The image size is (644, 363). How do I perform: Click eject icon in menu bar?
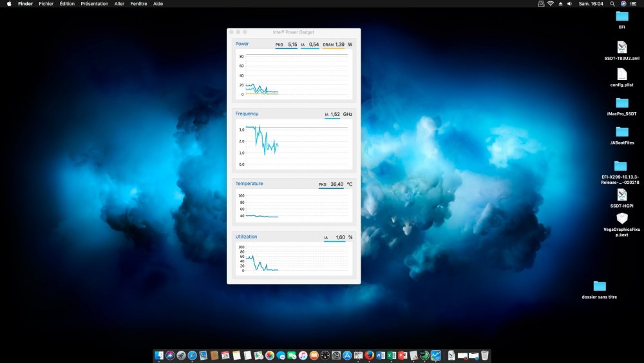(561, 4)
